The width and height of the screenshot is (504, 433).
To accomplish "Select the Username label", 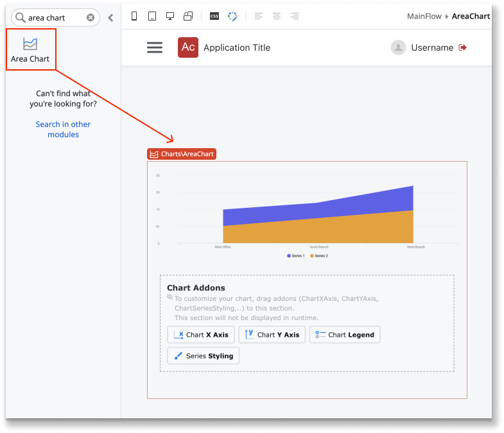I will pyautogui.click(x=432, y=47).
